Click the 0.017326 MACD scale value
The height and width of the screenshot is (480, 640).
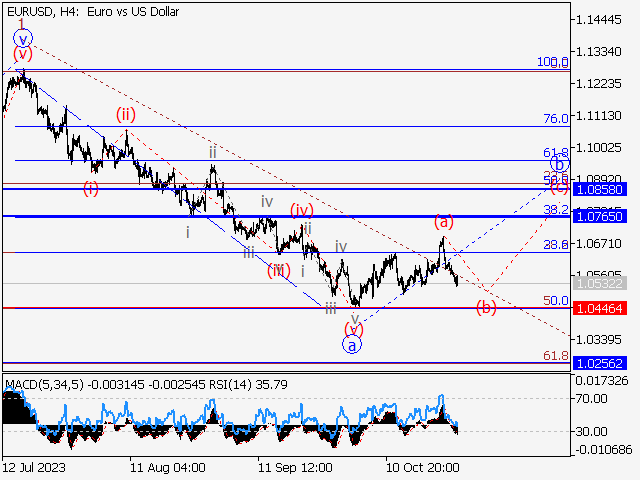coord(602,381)
